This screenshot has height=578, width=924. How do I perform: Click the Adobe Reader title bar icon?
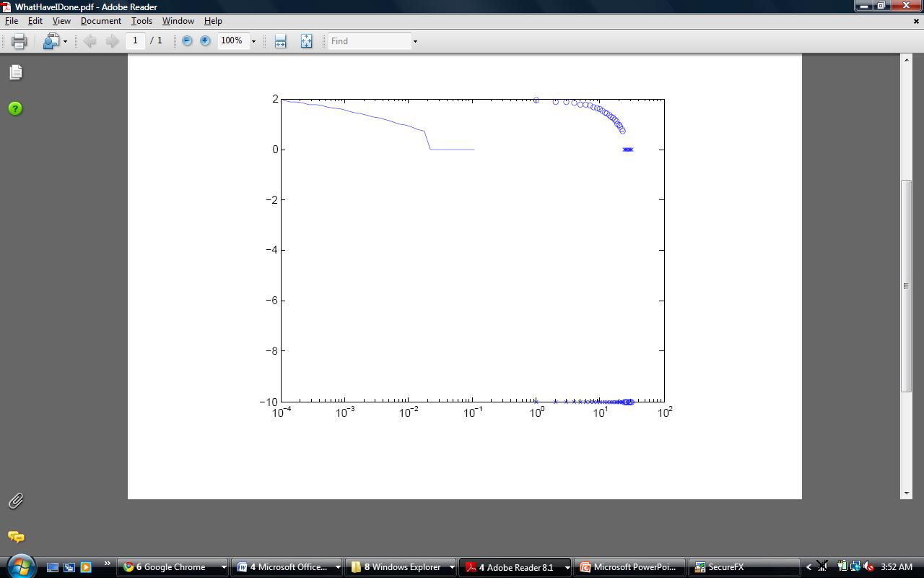(6, 7)
